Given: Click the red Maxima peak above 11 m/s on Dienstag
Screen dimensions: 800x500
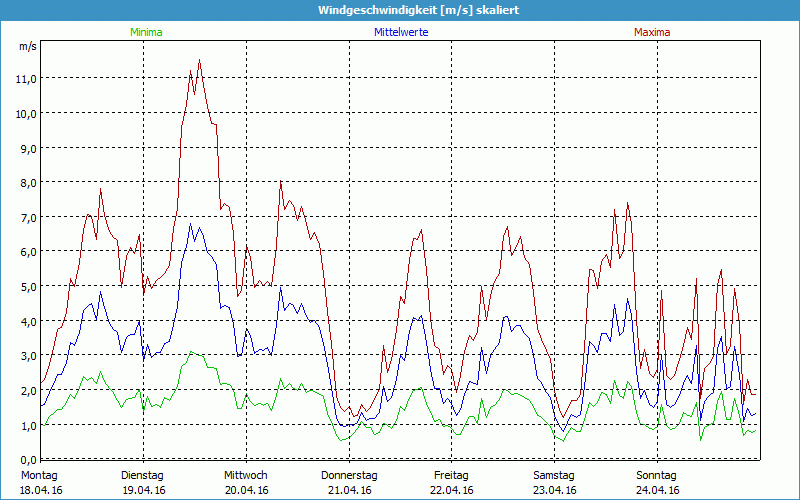Looking at the screenshot, I should [199, 60].
